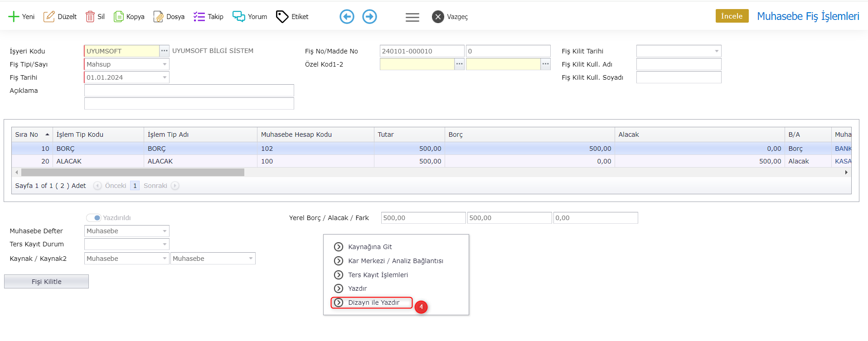Click the Kaynağına Git arrow icon

pos(339,247)
